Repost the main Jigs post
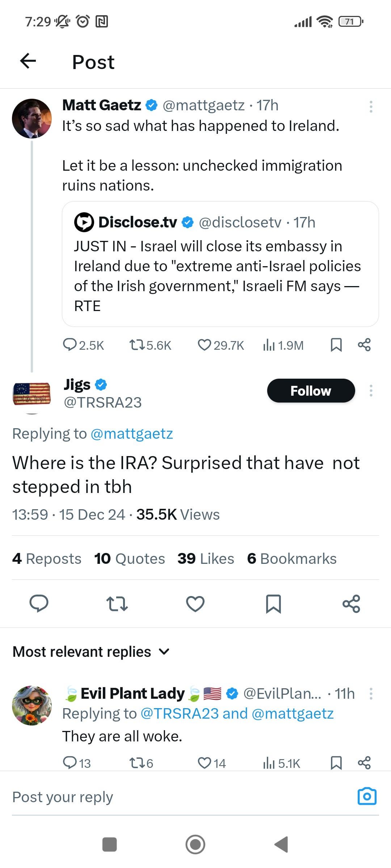Screen dimensions: 391x868 117,604
